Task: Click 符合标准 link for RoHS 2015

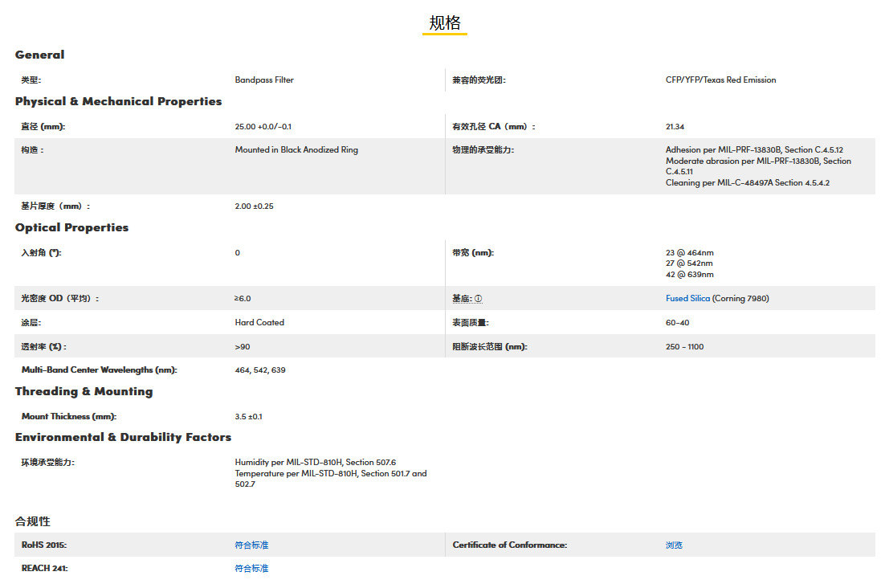Action: coord(251,545)
